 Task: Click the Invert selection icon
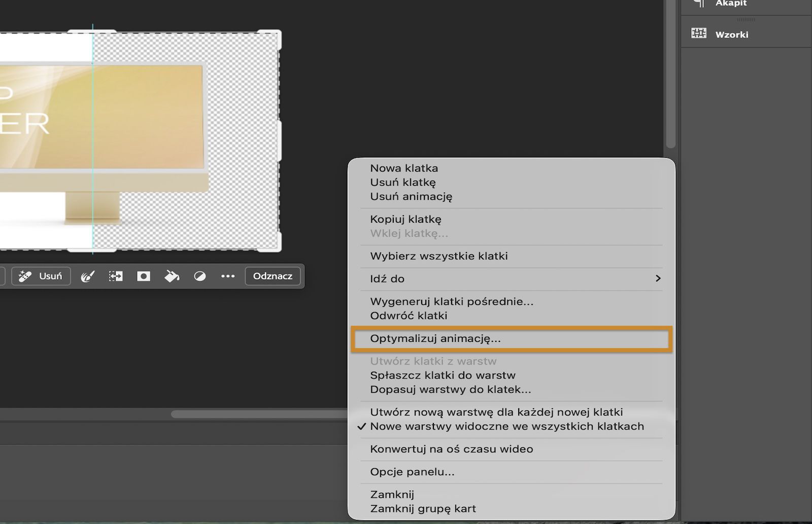tap(200, 276)
